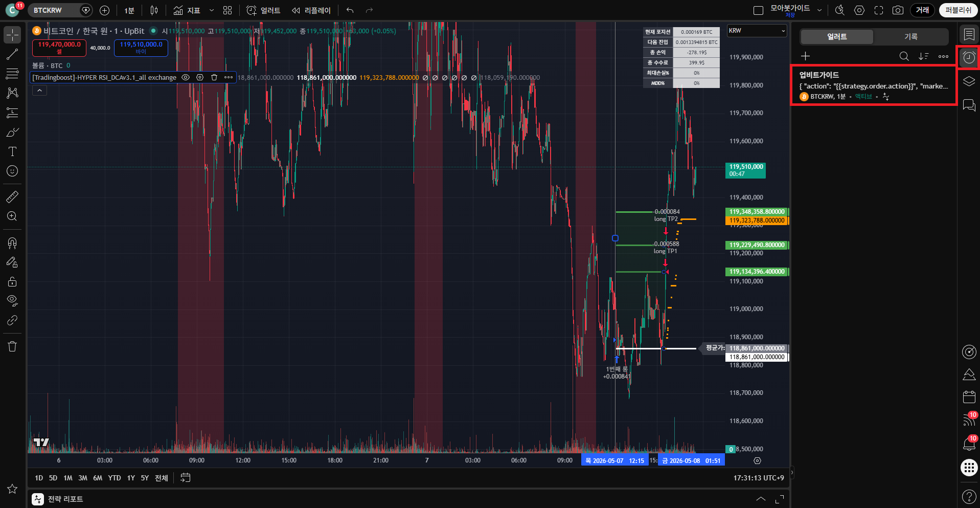Open the KRW currency dropdown

[x=757, y=31]
